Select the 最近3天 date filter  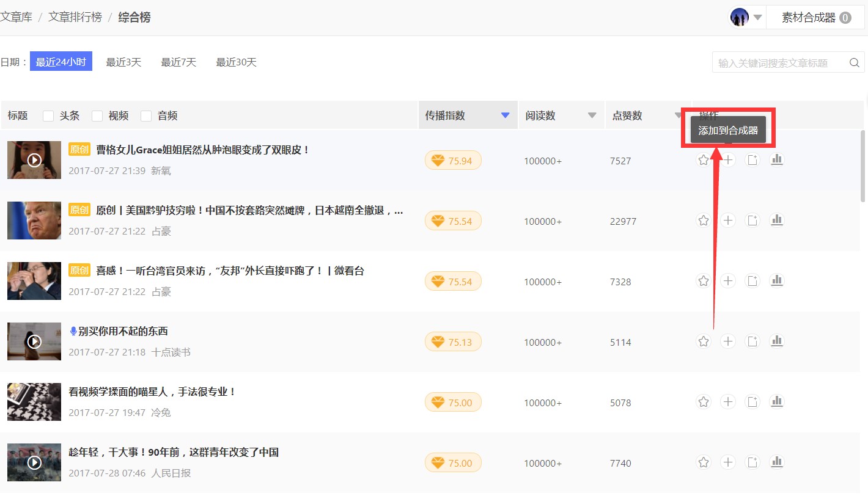[123, 62]
